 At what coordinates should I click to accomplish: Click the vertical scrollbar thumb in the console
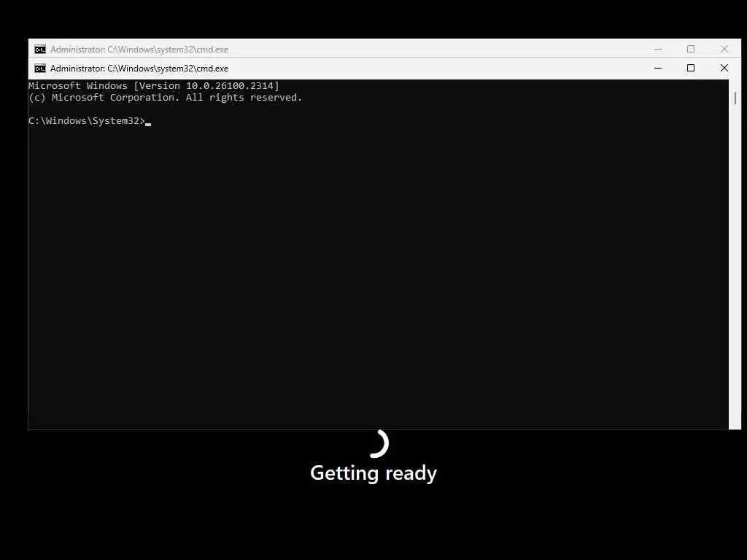735,98
